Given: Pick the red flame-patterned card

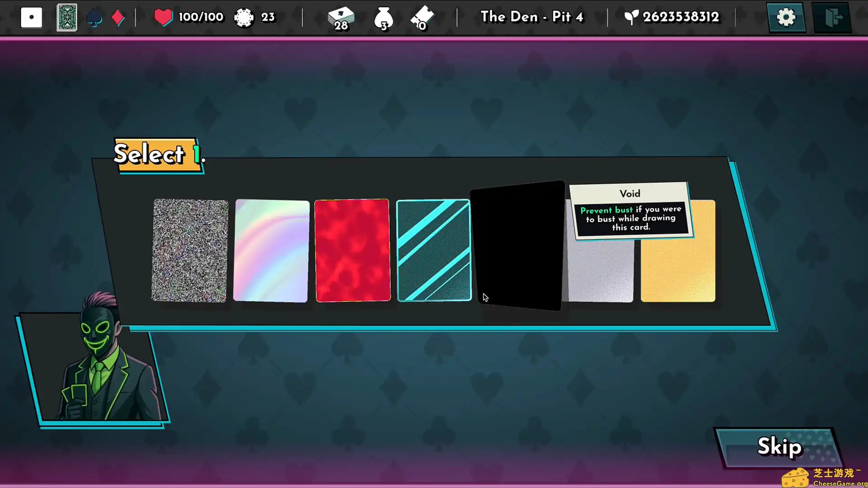Looking at the screenshot, I should point(352,250).
